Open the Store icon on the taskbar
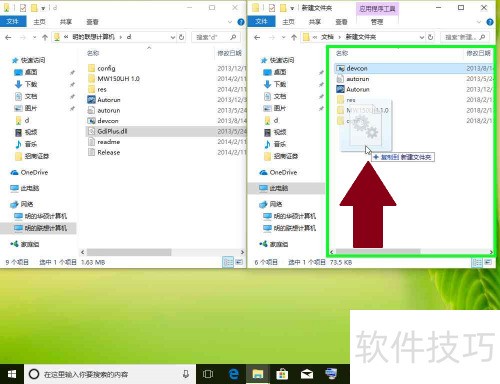 pos(282,374)
